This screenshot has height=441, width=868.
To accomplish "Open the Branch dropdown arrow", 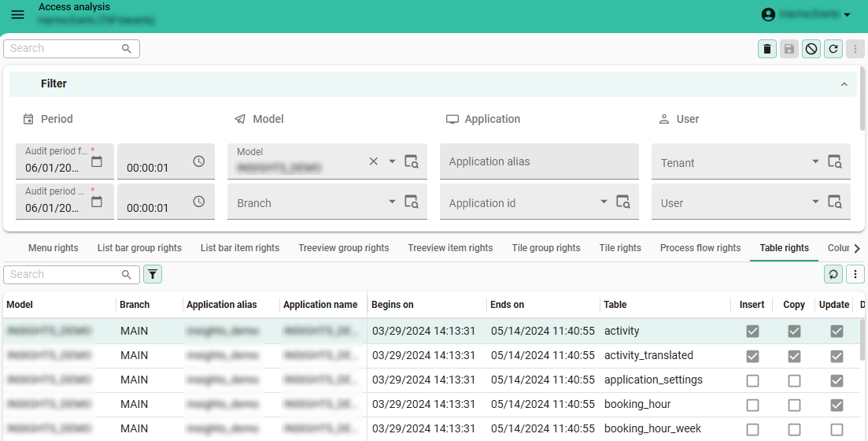I will 392,202.
